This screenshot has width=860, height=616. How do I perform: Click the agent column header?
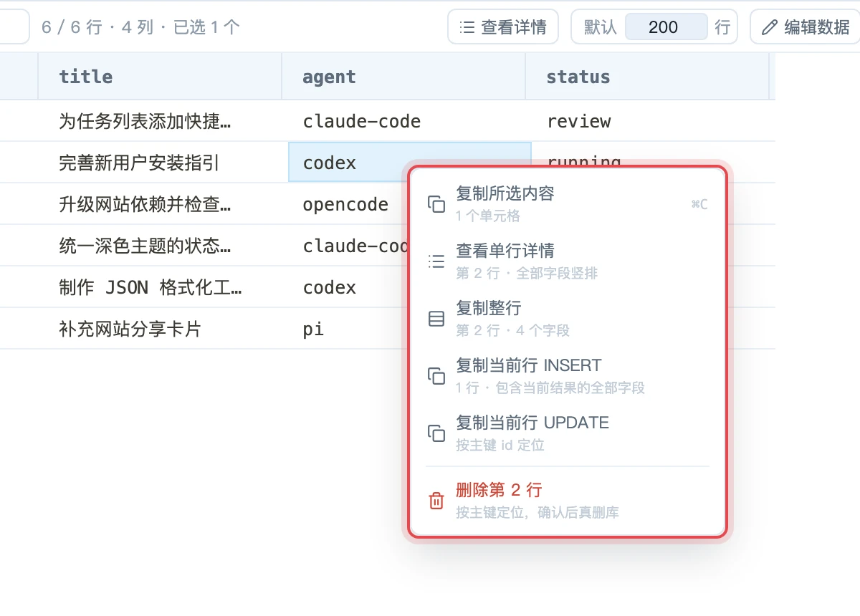403,77
